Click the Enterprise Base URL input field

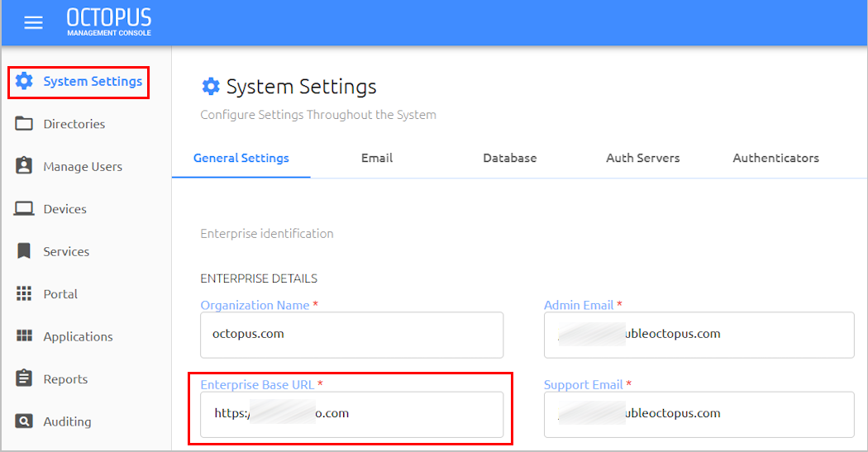coord(351,414)
